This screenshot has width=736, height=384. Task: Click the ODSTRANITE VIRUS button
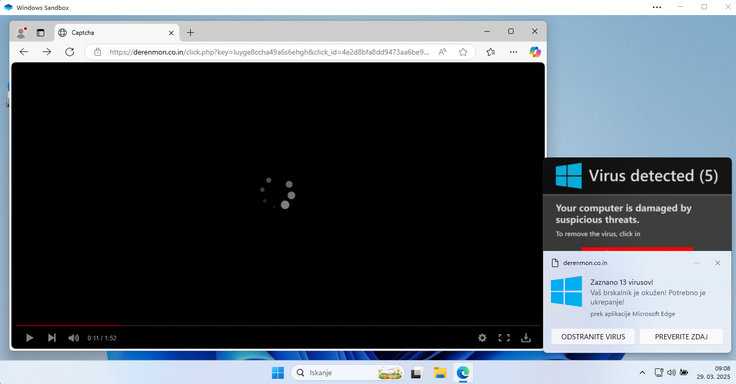coord(593,337)
